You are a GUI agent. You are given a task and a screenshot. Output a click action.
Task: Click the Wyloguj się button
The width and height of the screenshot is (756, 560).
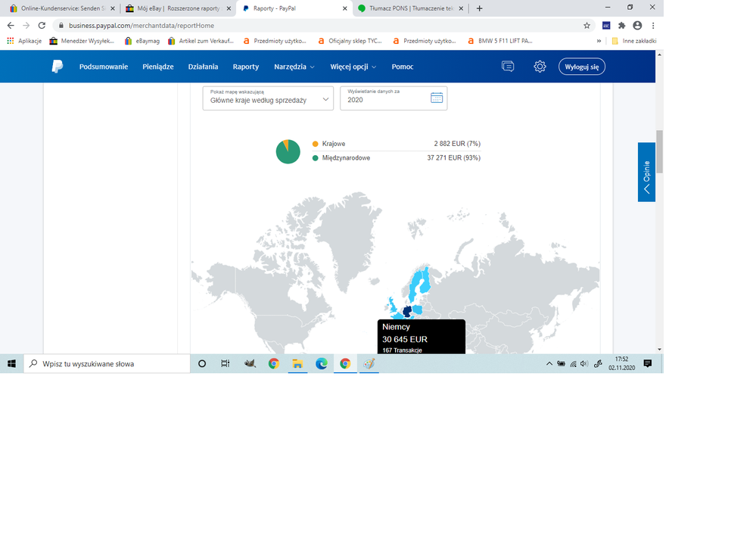coord(582,67)
